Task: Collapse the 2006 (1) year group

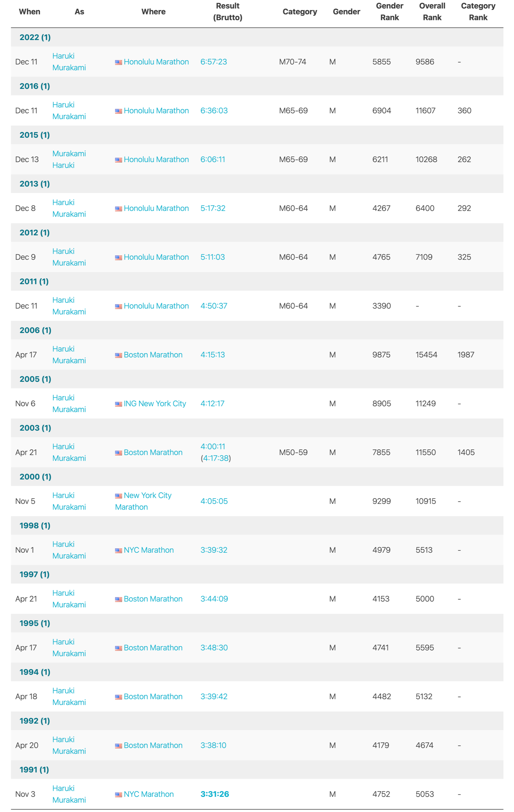Action: tap(35, 330)
